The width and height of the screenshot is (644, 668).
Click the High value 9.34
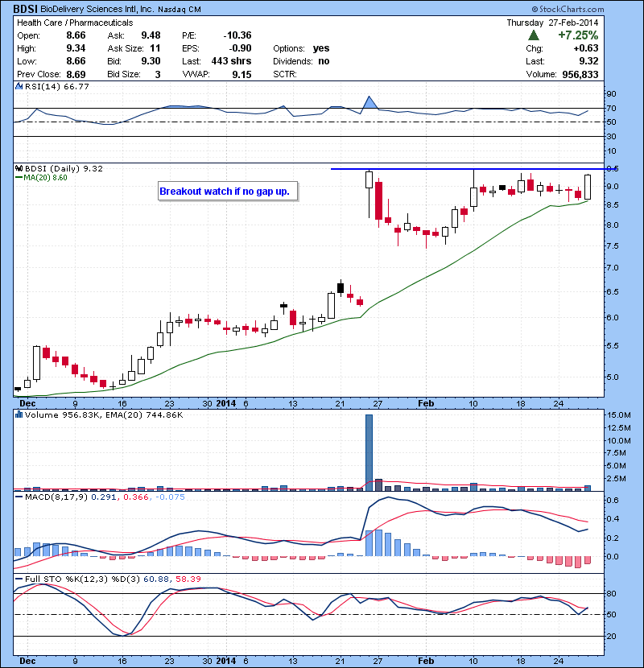tap(76, 48)
